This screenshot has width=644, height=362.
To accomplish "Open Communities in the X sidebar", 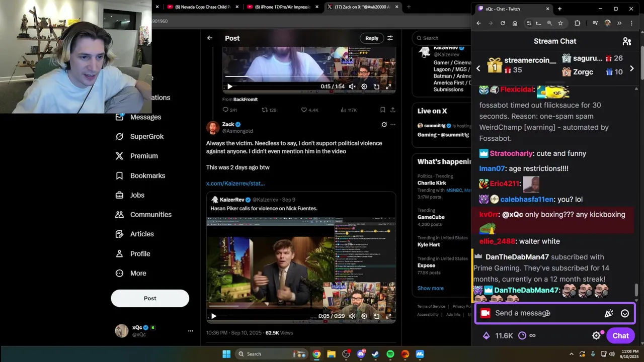I will 143,214.
